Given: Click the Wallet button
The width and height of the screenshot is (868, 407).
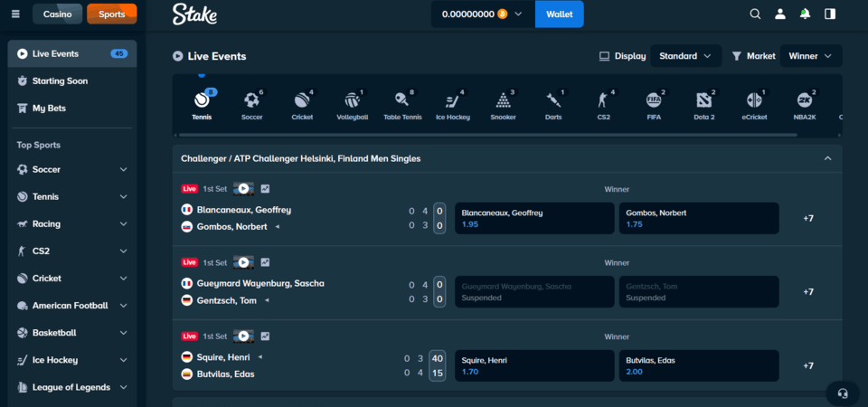Looking at the screenshot, I should [559, 14].
